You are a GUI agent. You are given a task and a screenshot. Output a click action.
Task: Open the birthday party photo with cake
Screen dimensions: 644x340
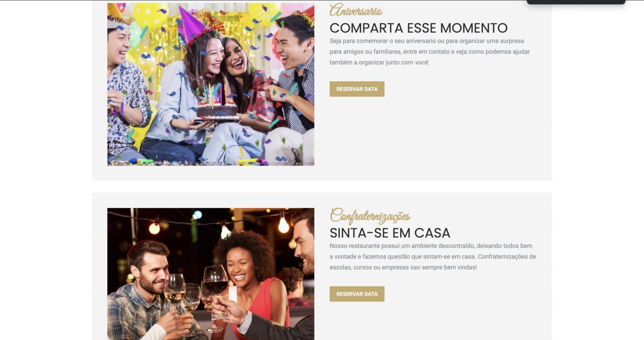211,84
